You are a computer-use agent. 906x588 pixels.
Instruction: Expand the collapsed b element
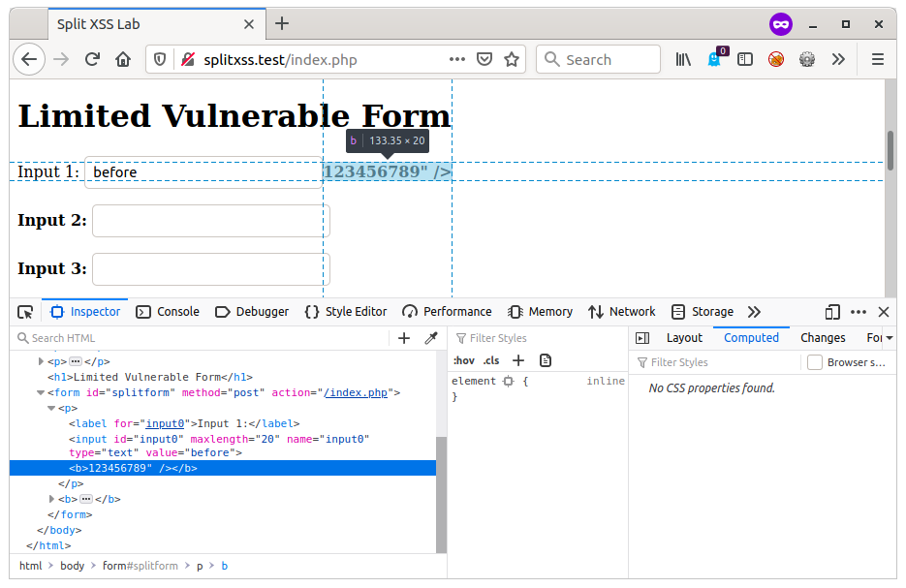[50, 499]
